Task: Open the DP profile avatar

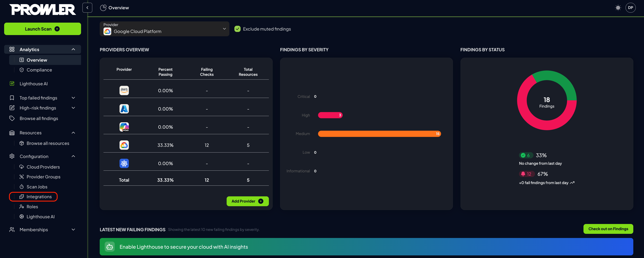Action: tap(631, 8)
